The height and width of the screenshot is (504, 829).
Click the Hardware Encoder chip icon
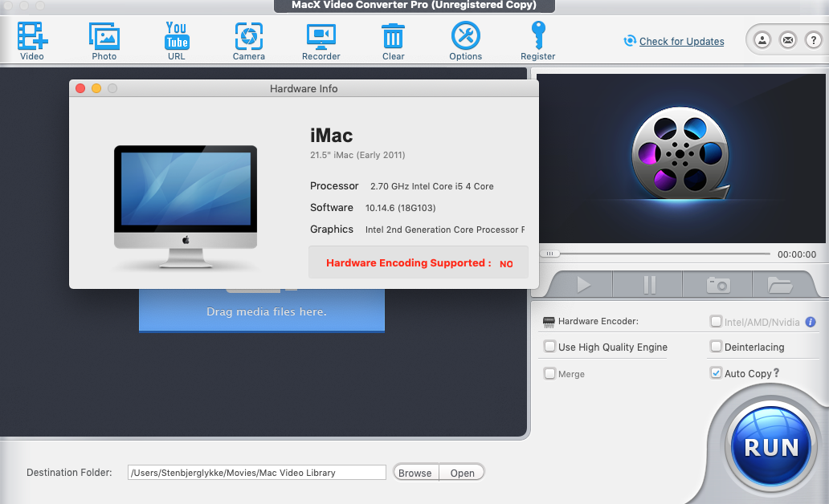549,322
